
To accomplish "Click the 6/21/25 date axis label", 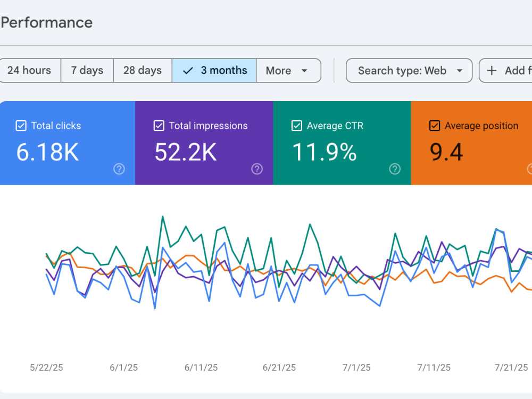I will pos(279,368).
